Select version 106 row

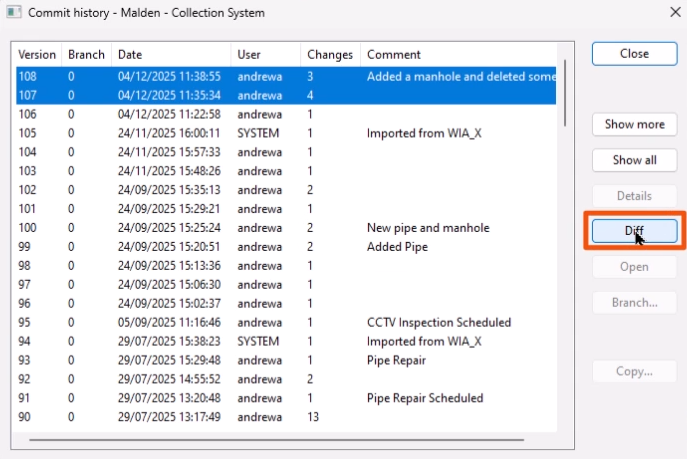coord(286,114)
